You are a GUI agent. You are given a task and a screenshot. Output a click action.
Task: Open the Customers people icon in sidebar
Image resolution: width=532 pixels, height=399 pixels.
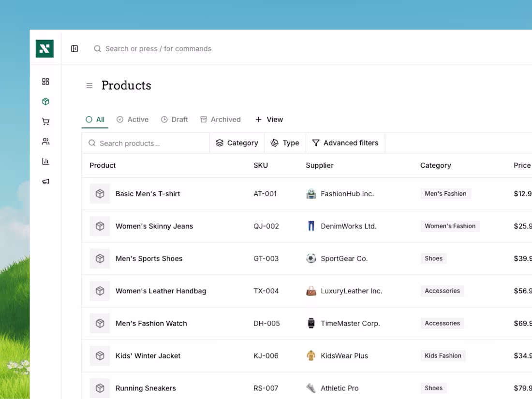coord(45,141)
